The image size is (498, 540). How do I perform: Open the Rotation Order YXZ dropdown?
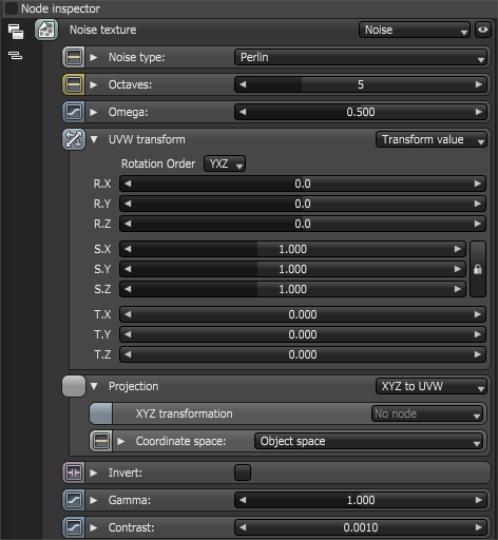pos(225,164)
